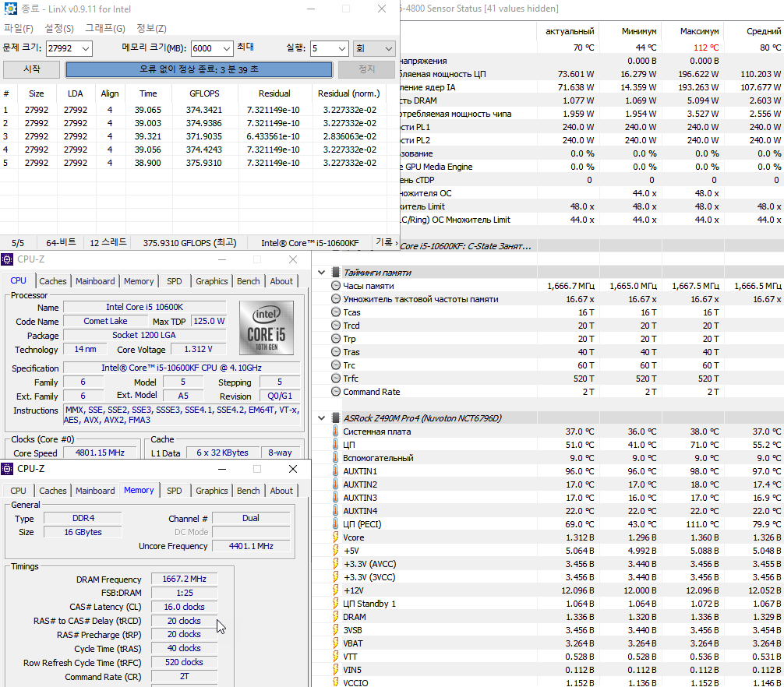Click the lightning icon beside 3VSB
The image size is (784, 687).
pos(336,630)
